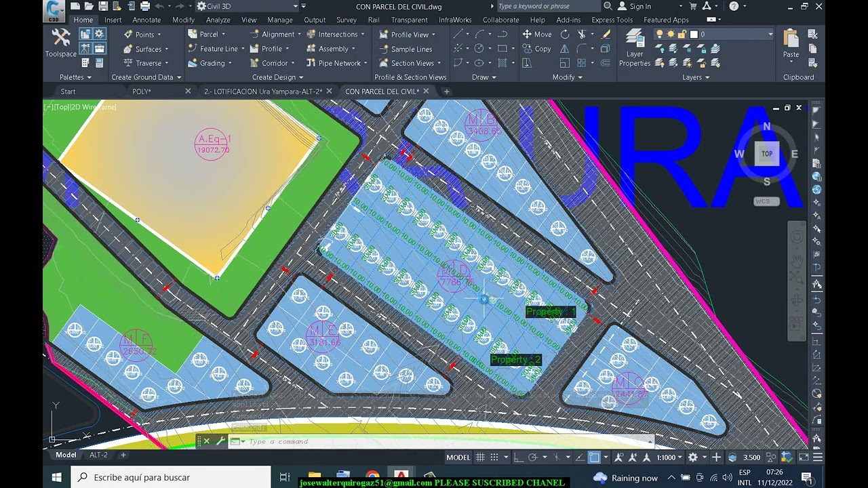Viewport: 868px width, 488px height.
Task: Open the Profile View dropdown
Action: (x=434, y=35)
